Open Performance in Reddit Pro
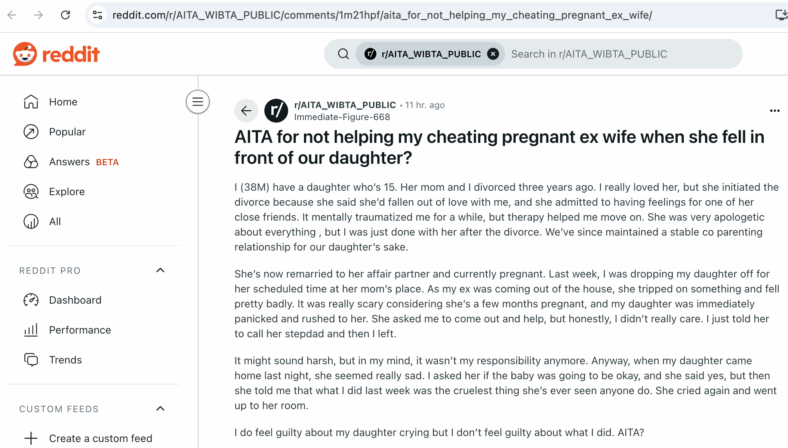This screenshot has height=448, width=788. click(x=93, y=330)
